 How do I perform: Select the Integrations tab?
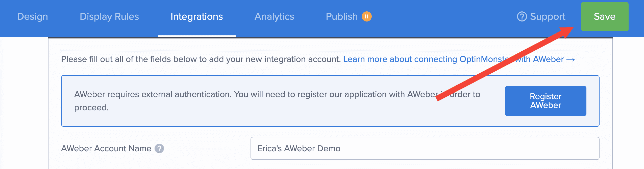click(196, 17)
